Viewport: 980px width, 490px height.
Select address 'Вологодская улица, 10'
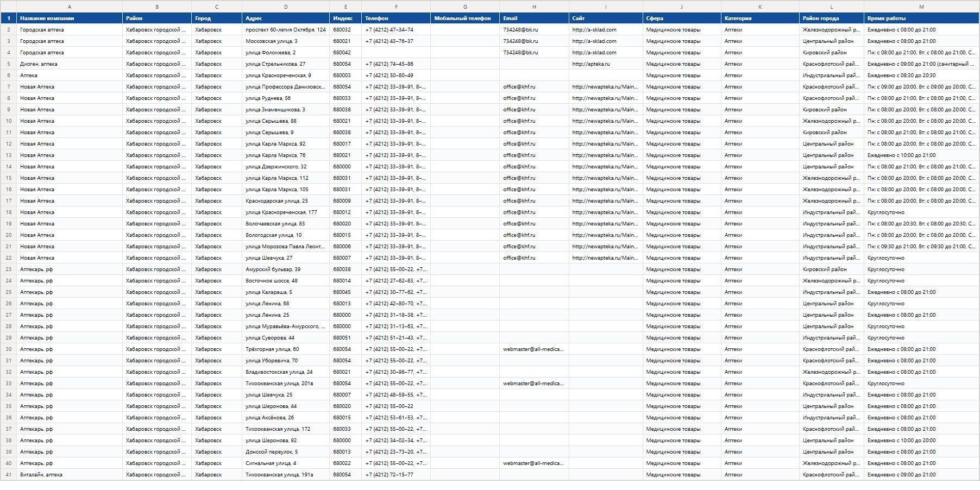[286, 235]
